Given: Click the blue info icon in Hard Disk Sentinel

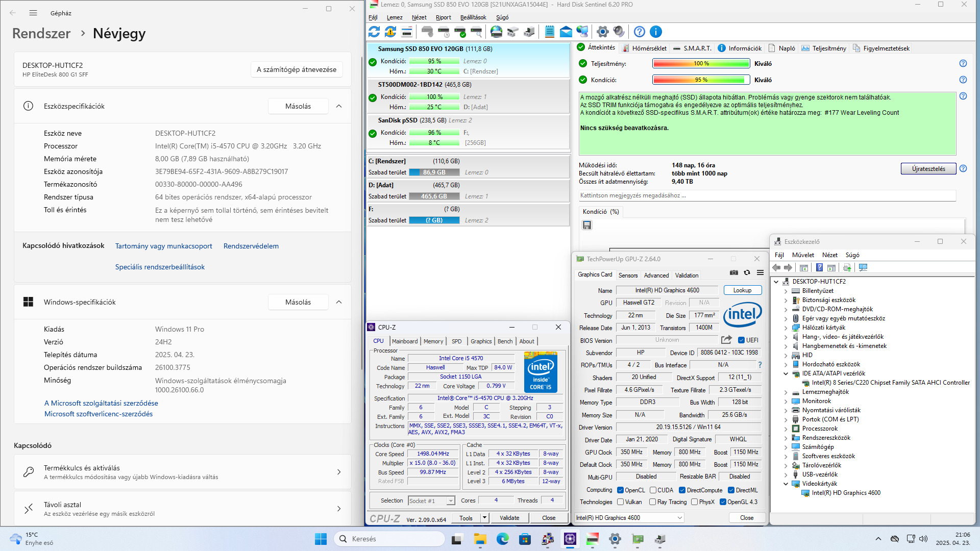Looking at the screenshot, I should (x=656, y=32).
